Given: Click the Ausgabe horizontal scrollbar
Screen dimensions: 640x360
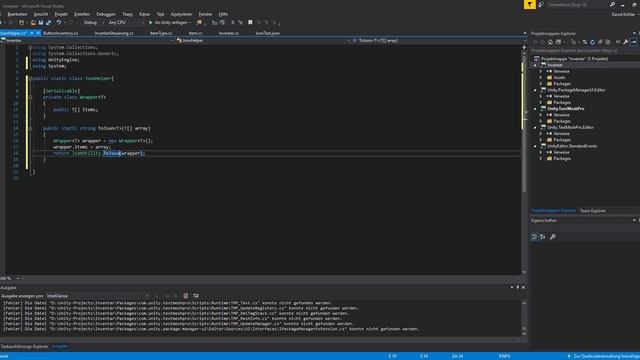Looking at the screenshot, I should (x=261, y=339).
